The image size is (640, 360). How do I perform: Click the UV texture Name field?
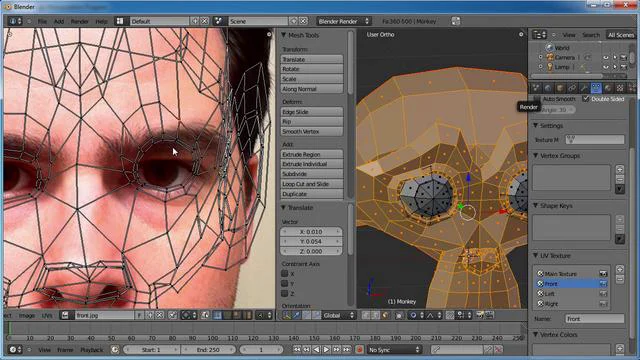(595, 319)
